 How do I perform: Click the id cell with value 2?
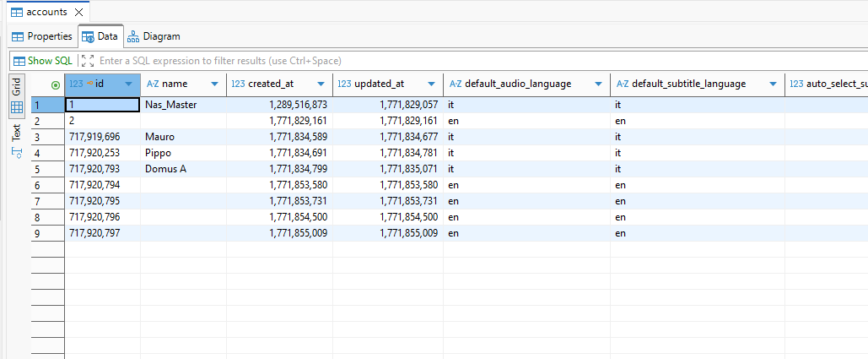click(x=102, y=120)
